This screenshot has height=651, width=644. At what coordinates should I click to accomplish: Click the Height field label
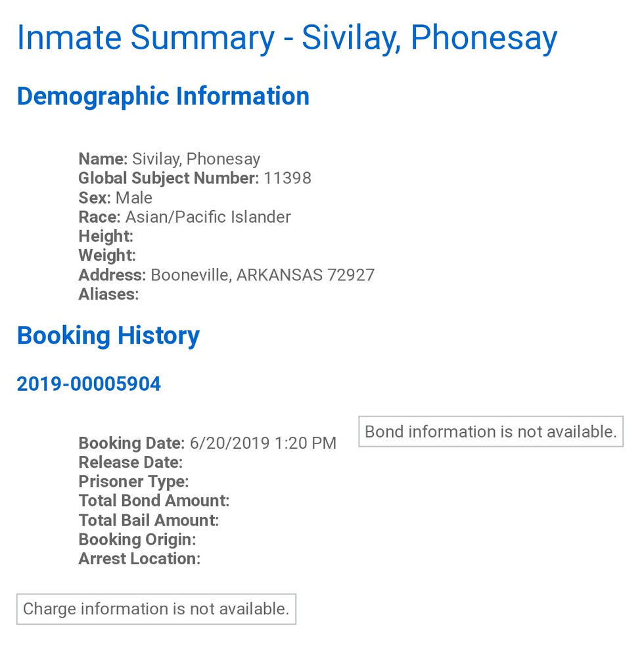[106, 236]
